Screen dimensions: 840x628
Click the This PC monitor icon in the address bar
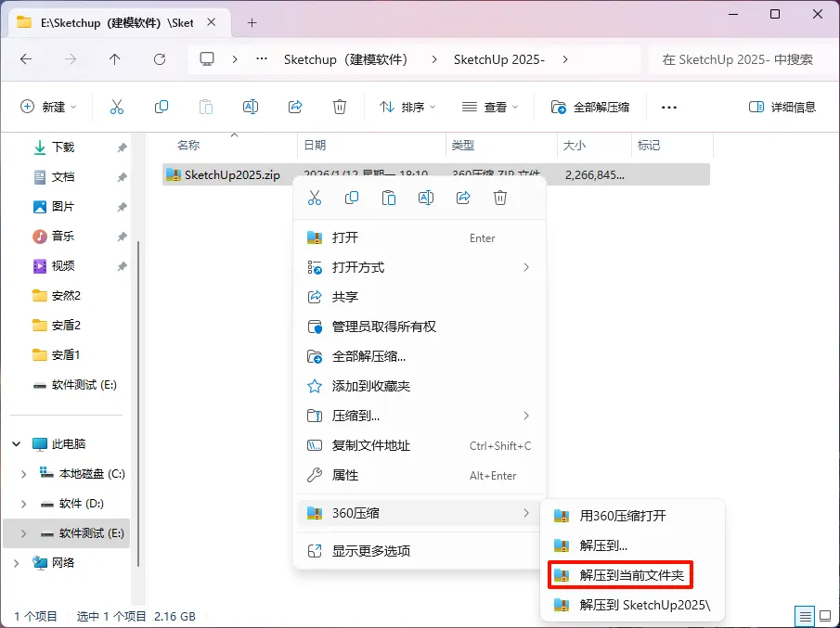pos(207,58)
